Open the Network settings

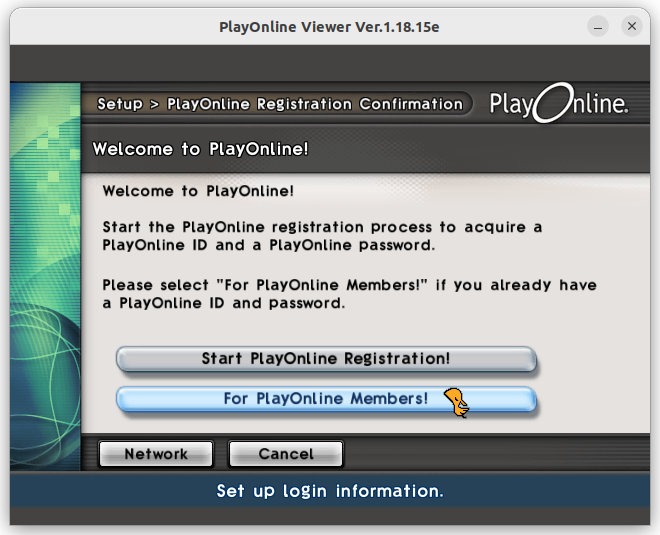156,454
